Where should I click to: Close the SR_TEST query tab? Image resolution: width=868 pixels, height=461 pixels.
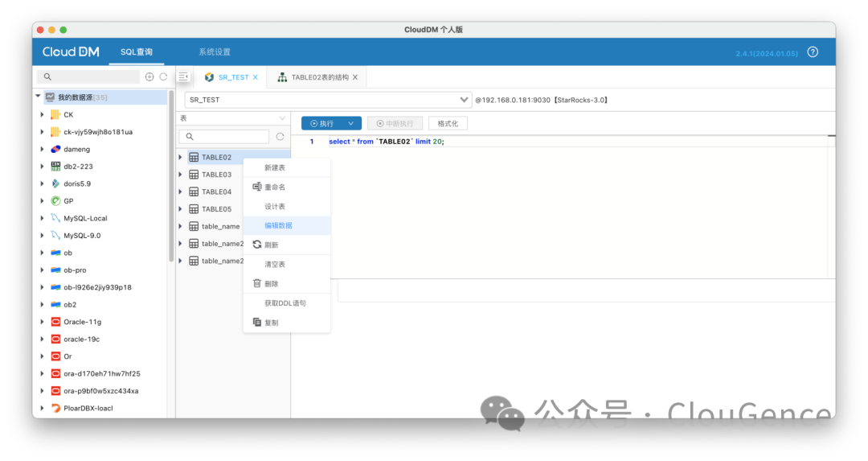pos(256,77)
